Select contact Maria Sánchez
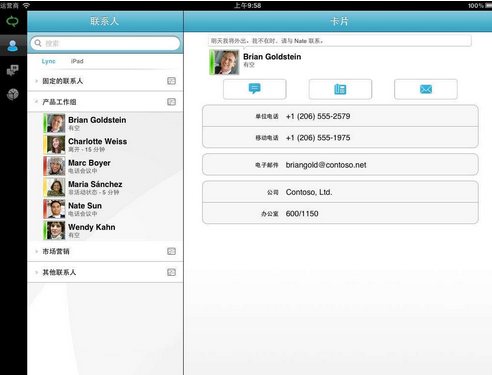Viewport: 492px width, 375px height. tap(106, 188)
